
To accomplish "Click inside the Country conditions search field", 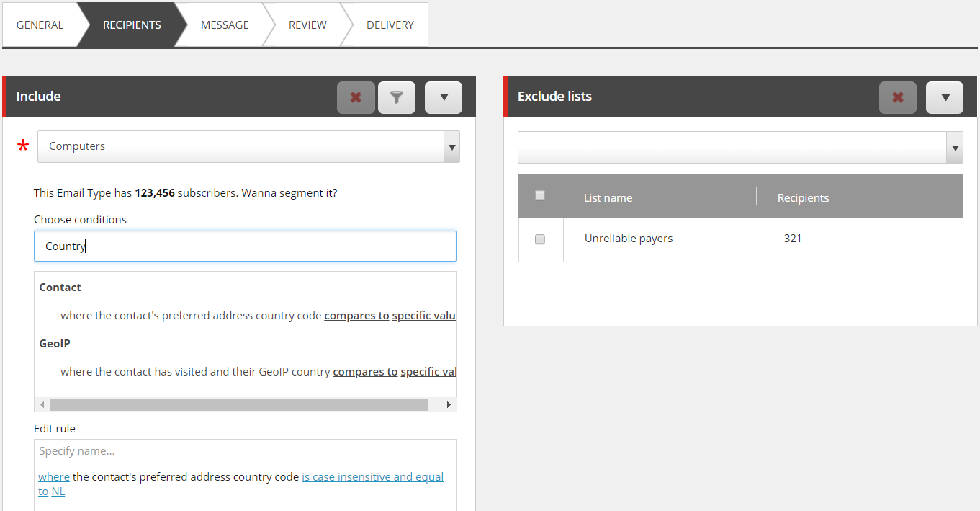I will click(245, 246).
